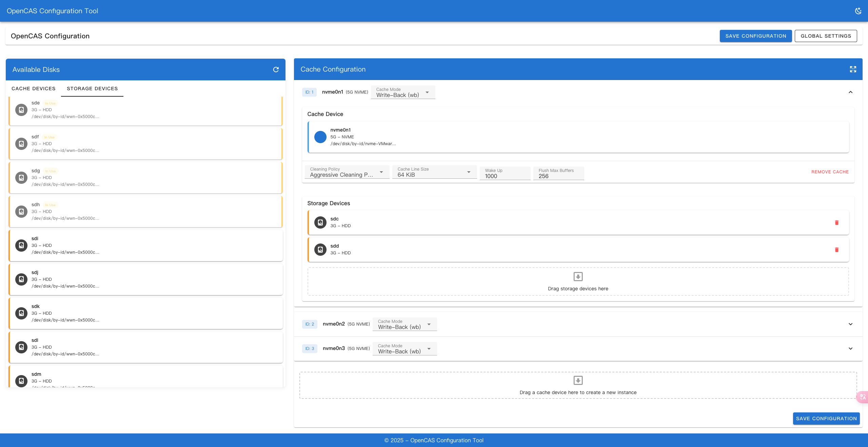Open Global Settings
868x447 pixels.
pyautogui.click(x=826, y=36)
